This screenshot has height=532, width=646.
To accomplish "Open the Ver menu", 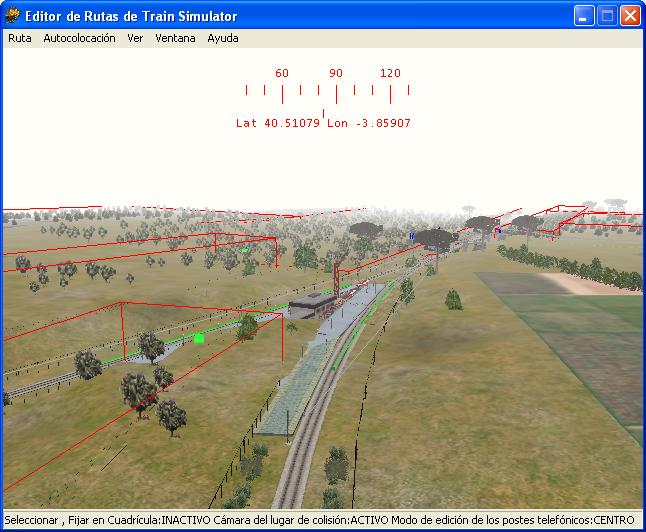I will click(x=135, y=38).
